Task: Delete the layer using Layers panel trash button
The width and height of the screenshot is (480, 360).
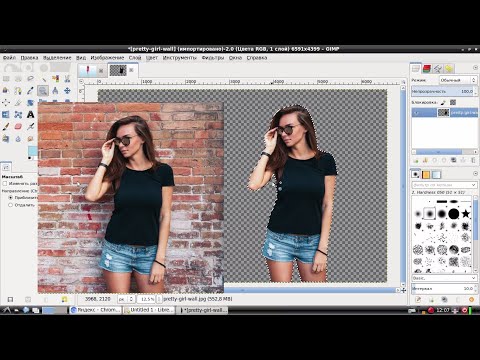Action: tap(473, 161)
